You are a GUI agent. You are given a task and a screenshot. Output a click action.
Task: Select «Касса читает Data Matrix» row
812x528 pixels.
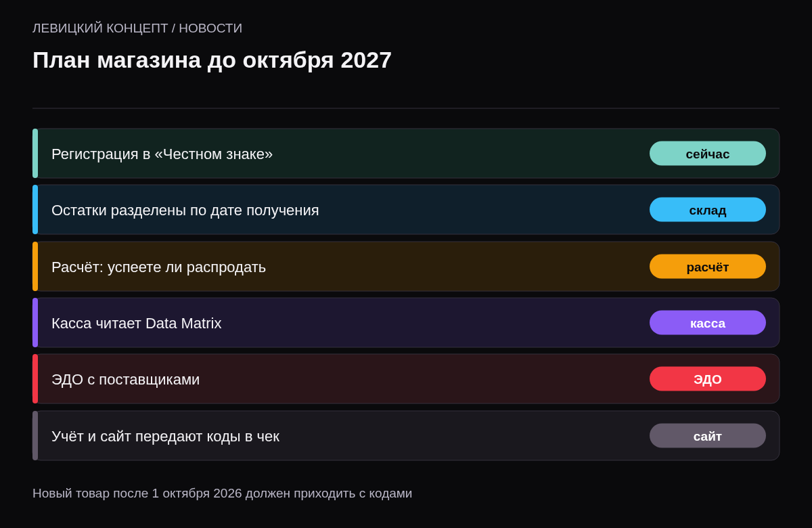pyautogui.click(x=406, y=323)
